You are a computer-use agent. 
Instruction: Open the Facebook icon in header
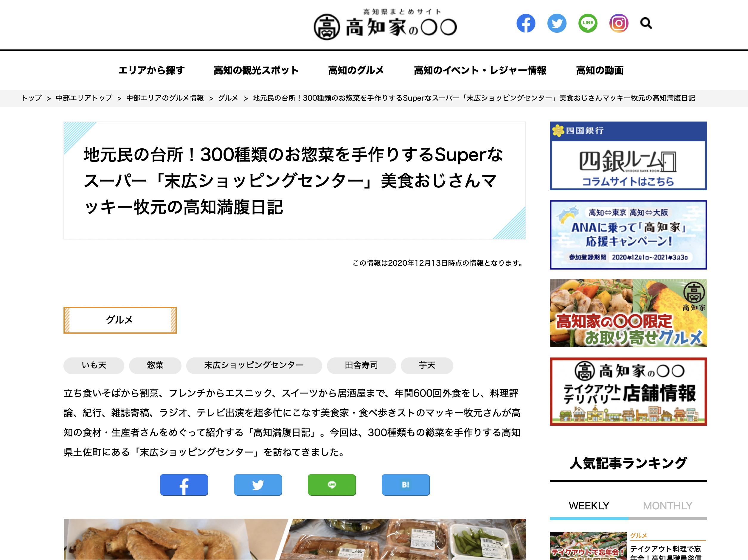tap(525, 23)
